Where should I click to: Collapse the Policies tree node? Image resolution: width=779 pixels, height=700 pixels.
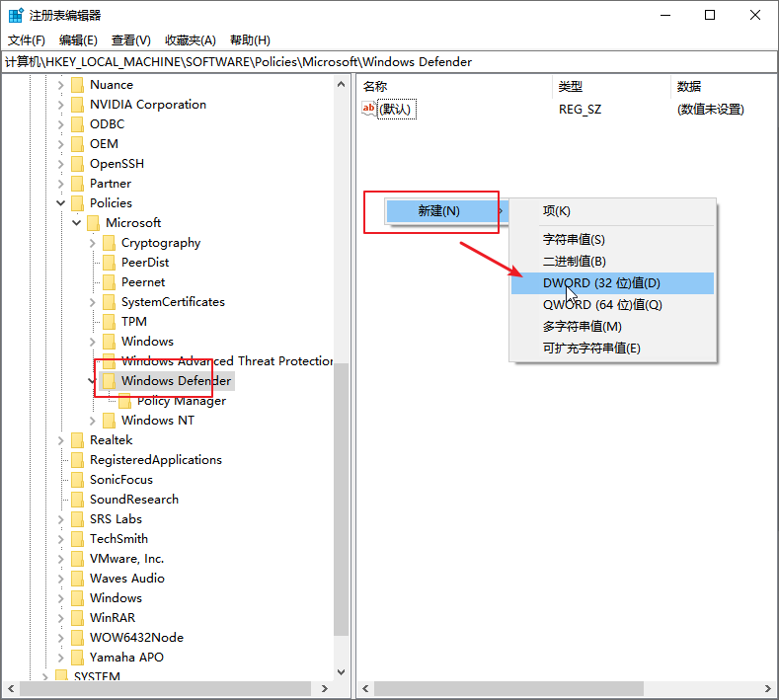tap(61, 203)
